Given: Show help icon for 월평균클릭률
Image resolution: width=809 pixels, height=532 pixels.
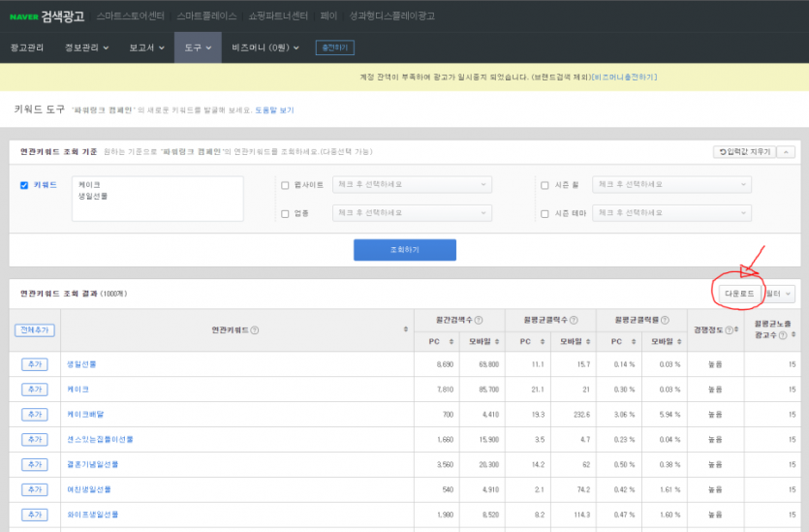Looking at the screenshot, I should click(x=665, y=320).
